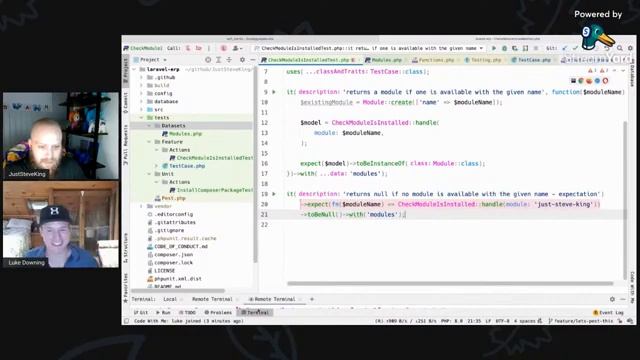Expand the src folder
This screenshot has width=640, height=360.
click(142, 110)
